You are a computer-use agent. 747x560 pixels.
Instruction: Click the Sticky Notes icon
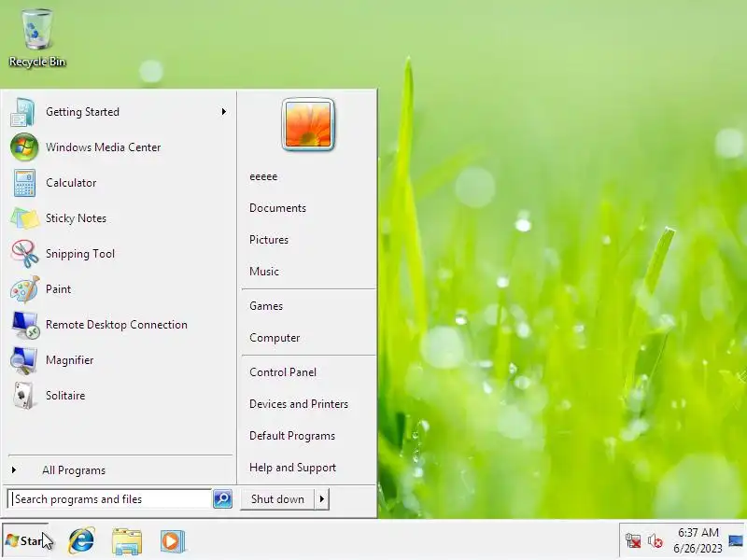coord(24,218)
